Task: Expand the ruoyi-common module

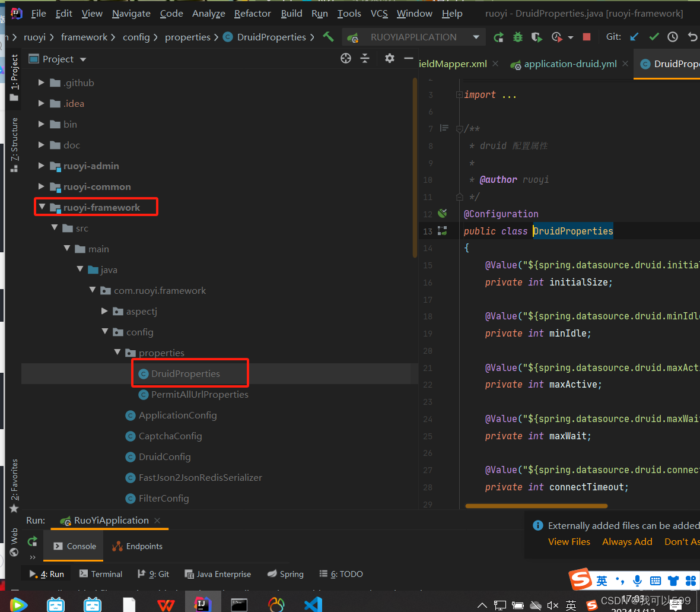Action: tap(41, 186)
